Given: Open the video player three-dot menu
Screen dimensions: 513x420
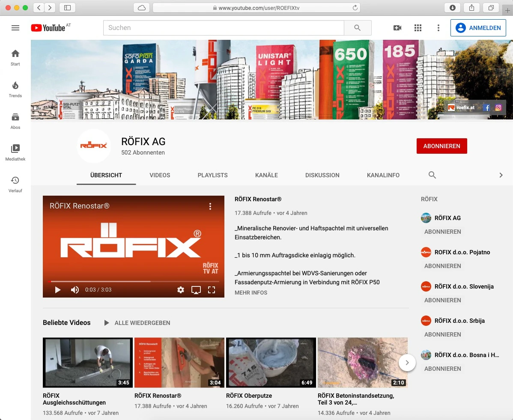Looking at the screenshot, I should point(210,206).
